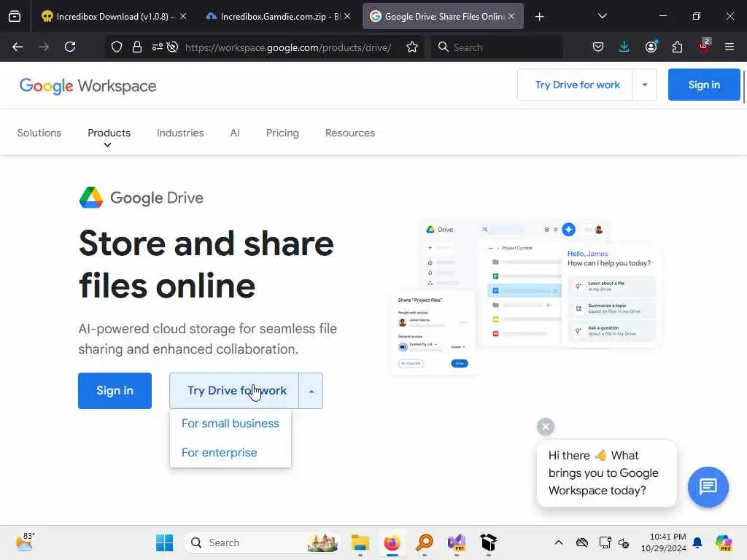Open the notification bell in taskbar
This screenshot has width=747, height=560.
coord(697,542)
